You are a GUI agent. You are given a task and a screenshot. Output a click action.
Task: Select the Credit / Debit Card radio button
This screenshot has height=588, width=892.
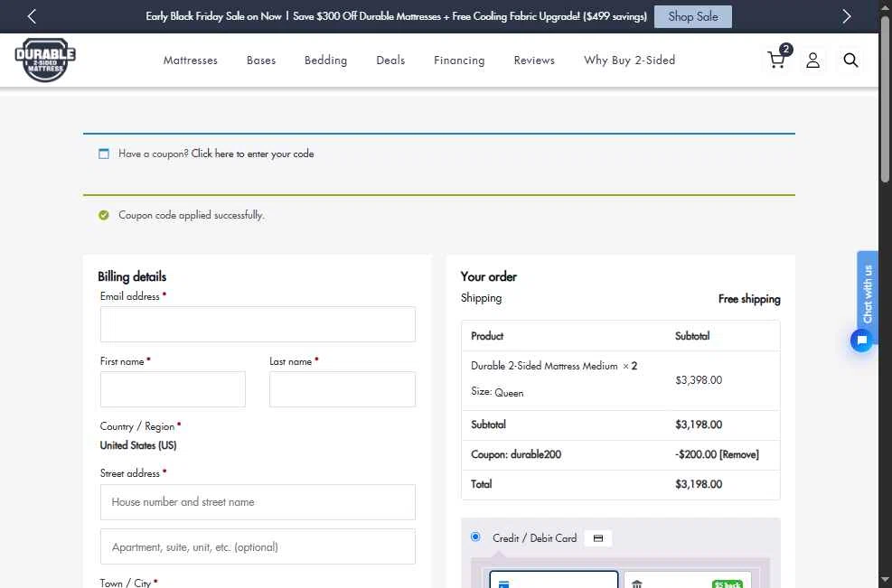click(x=475, y=537)
